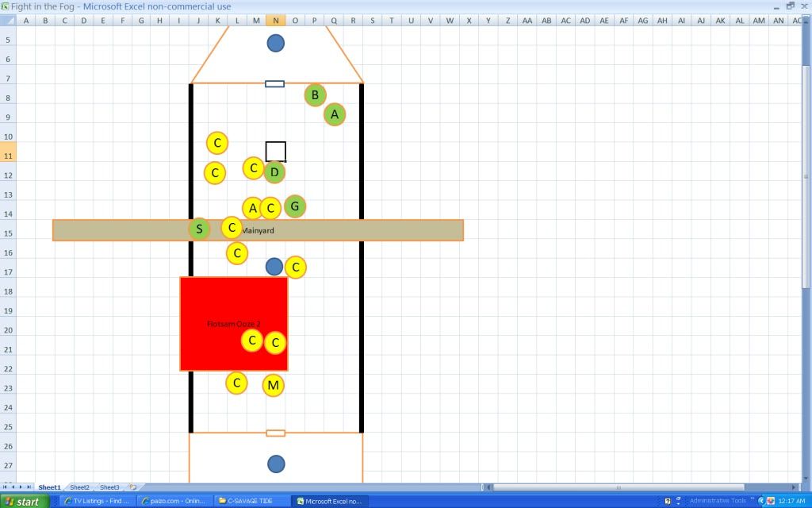Click Administrative Tools taskbar label
This screenshot has width=812, height=508.
(x=717, y=501)
